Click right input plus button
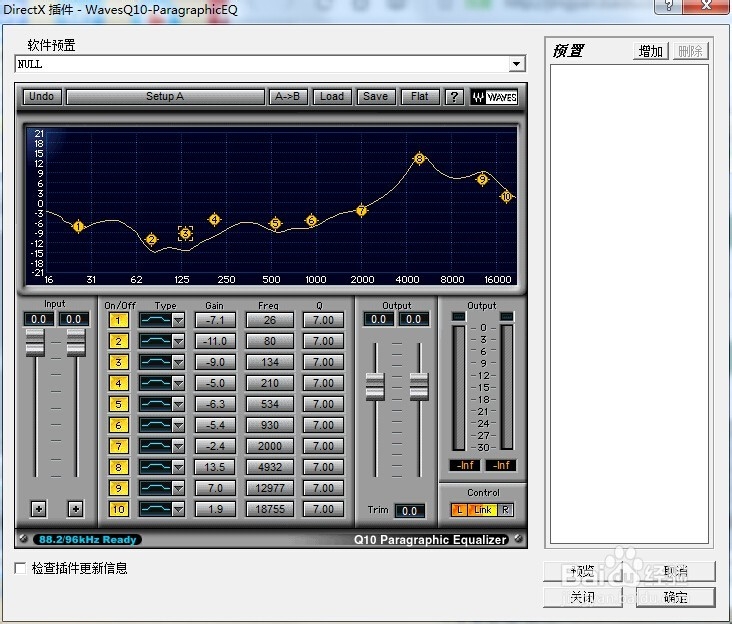 76,509
